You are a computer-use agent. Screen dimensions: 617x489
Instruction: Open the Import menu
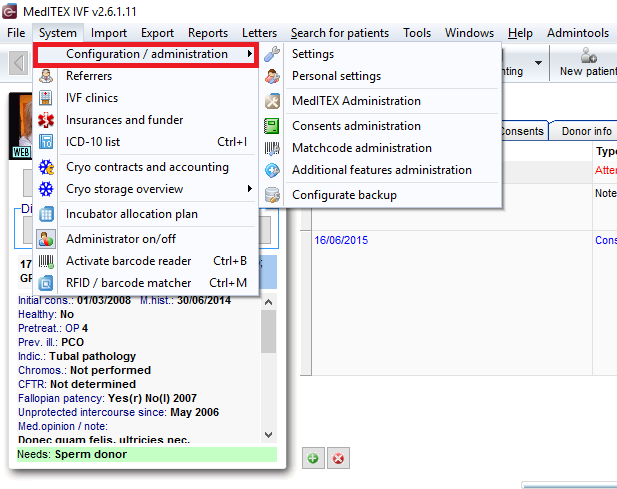click(109, 33)
